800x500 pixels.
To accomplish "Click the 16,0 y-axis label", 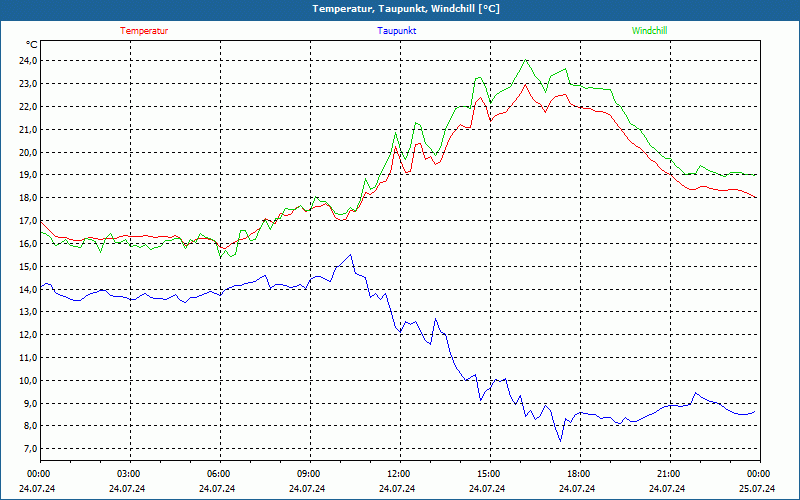I will (28, 244).
